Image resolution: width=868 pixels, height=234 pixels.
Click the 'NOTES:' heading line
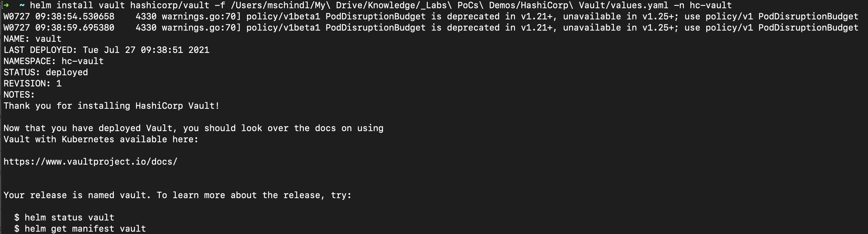coord(19,95)
